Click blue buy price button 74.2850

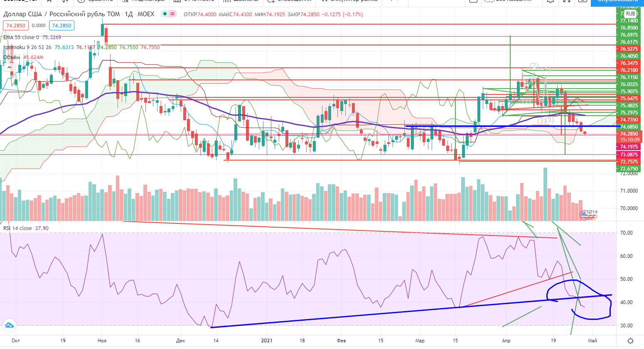point(61,26)
